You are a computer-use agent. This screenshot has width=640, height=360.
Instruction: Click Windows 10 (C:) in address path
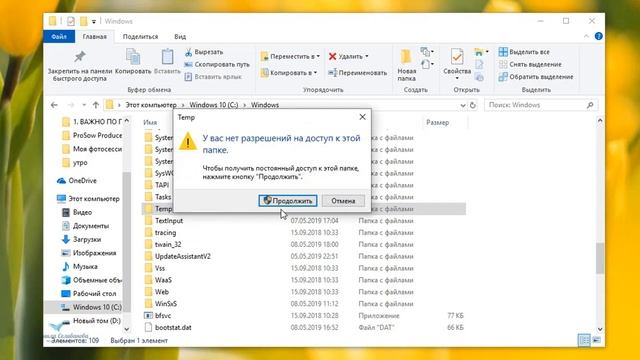click(x=213, y=105)
